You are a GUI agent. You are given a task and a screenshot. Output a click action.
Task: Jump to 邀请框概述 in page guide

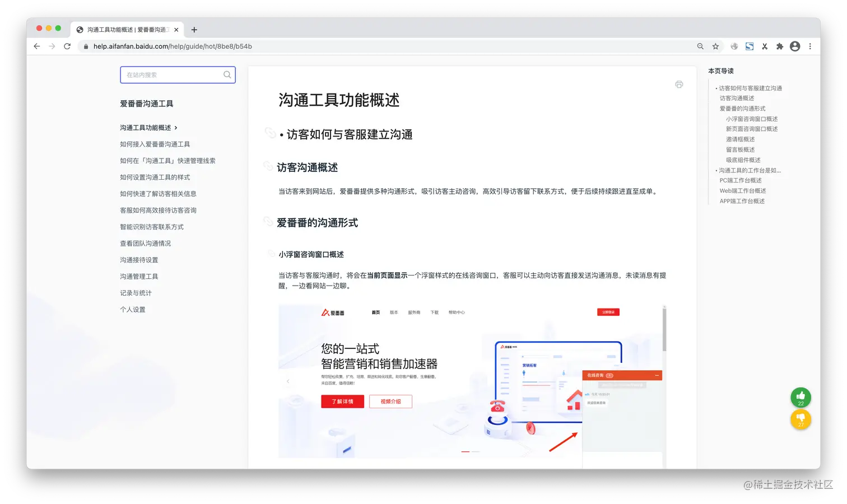(x=740, y=139)
